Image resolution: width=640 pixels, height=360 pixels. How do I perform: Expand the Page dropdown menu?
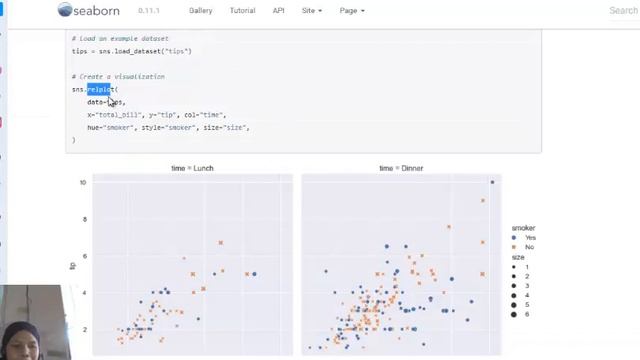point(352,11)
